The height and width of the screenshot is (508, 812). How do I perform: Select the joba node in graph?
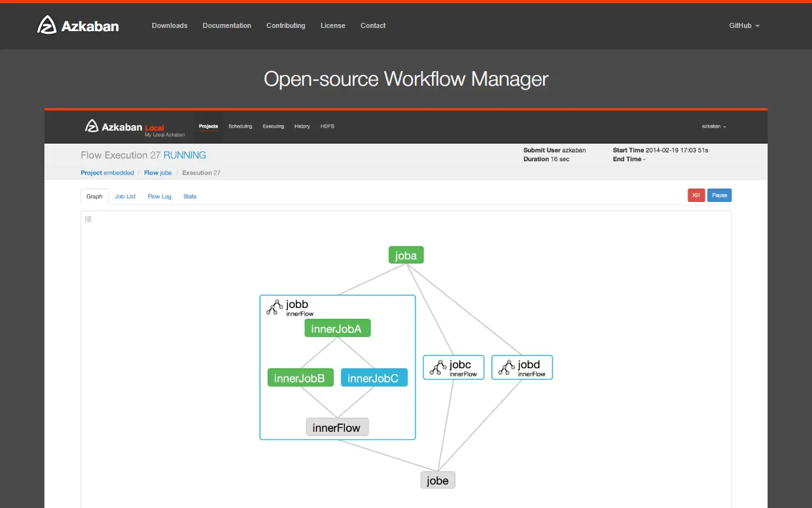pyautogui.click(x=406, y=255)
